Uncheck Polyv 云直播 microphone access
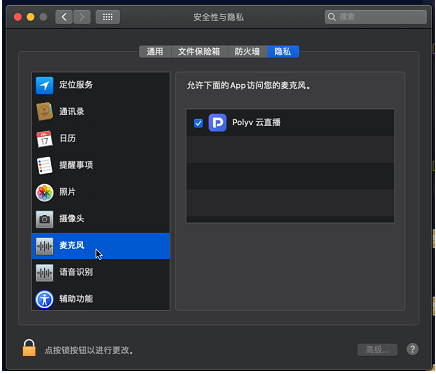Screen dimensions: 436x374 (x=198, y=123)
